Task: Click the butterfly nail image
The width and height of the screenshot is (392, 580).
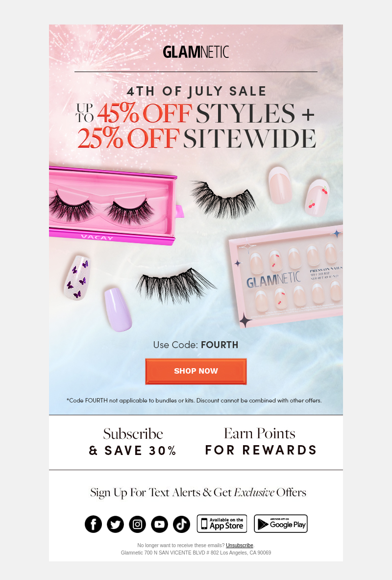Action: coord(77,277)
